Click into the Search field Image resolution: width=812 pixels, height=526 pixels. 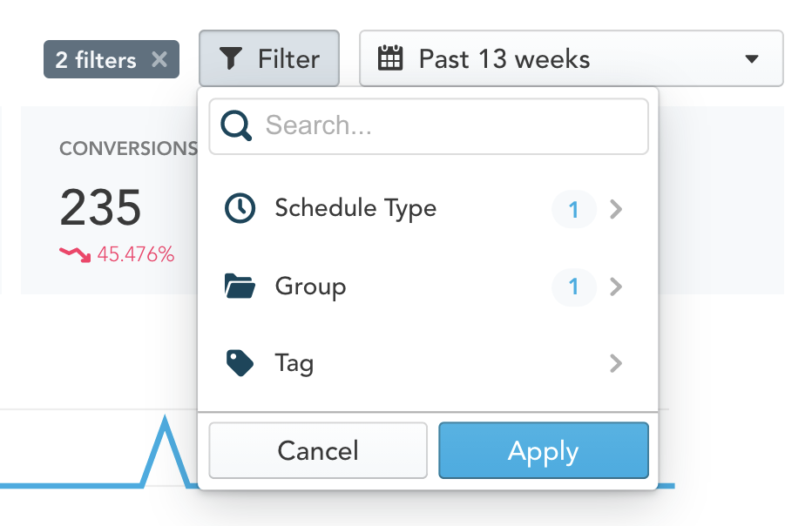coord(429,125)
